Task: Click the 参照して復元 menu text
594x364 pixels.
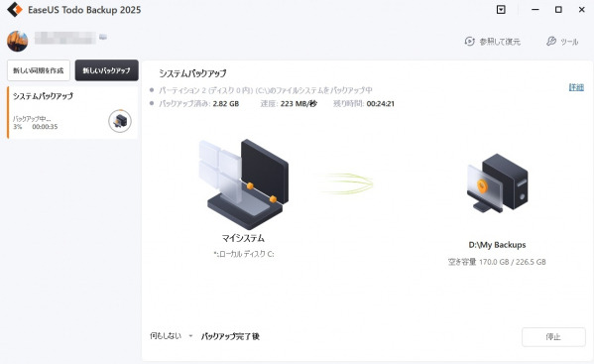Action: (x=500, y=42)
